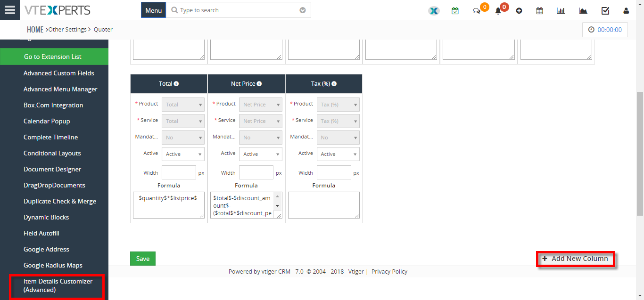
Task: Open Advanced Custom Fields in sidebar
Action: (x=59, y=73)
